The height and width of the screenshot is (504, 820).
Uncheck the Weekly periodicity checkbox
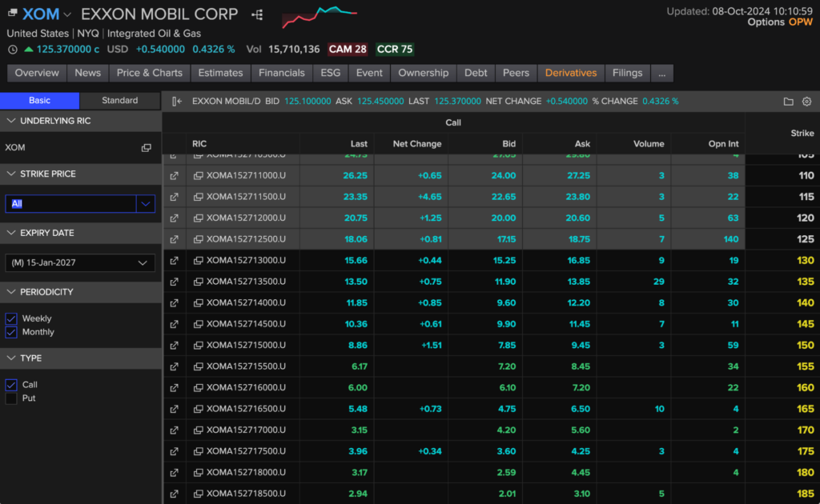[x=11, y=318]
